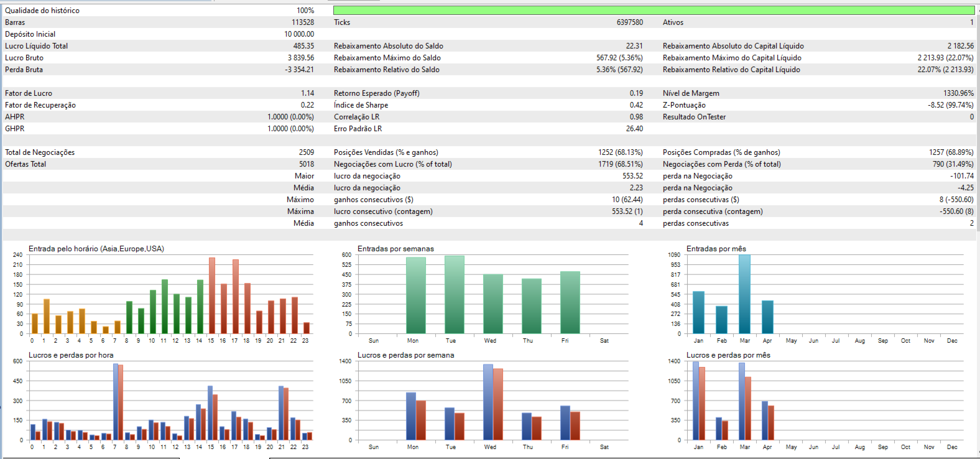This screenshot has width=980, height=459.
Task: Click the Lucros e perdas por semana title
Action: [405, 355]
